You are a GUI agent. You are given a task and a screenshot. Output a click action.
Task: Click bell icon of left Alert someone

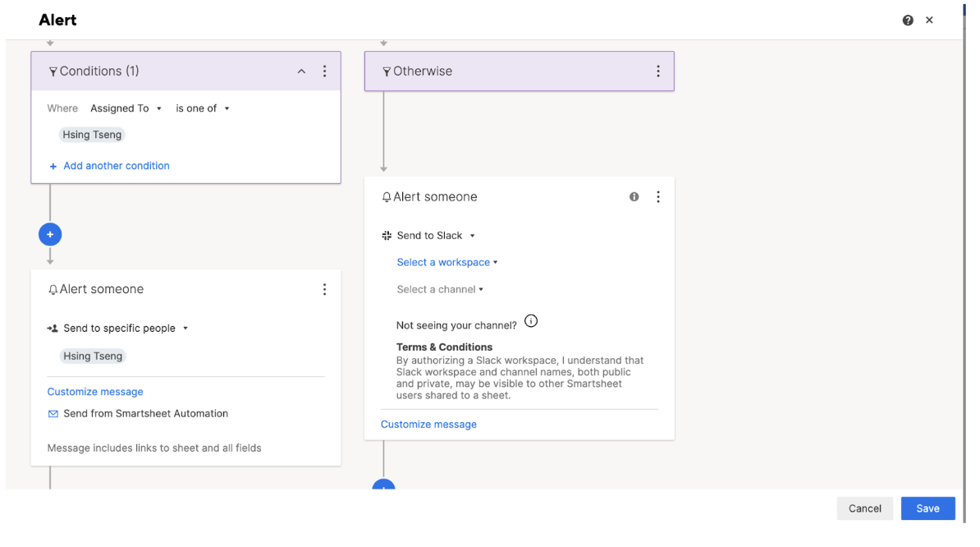click(53, 289)
